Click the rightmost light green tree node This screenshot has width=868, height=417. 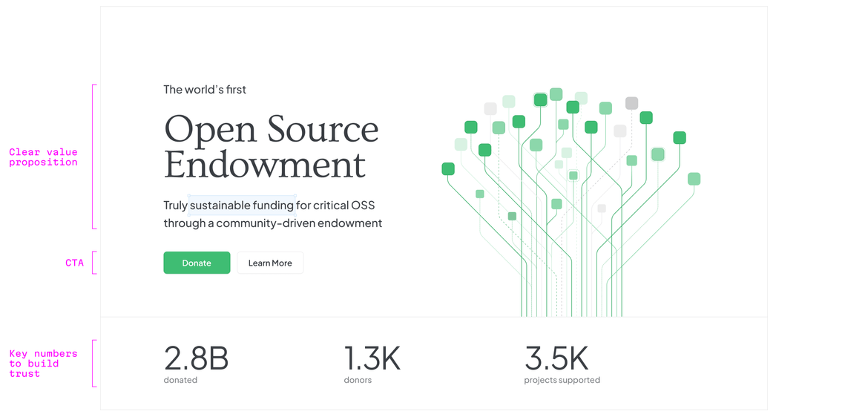tap(694, 179)
